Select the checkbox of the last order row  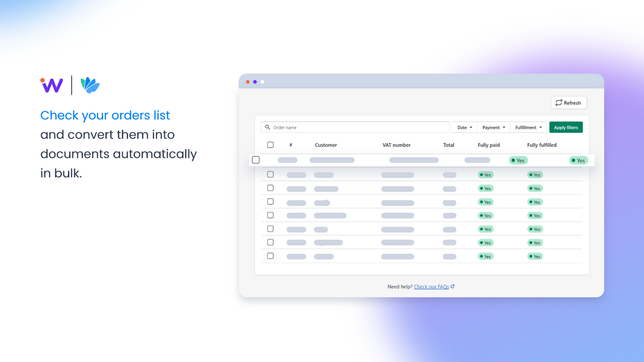point(270,255)
